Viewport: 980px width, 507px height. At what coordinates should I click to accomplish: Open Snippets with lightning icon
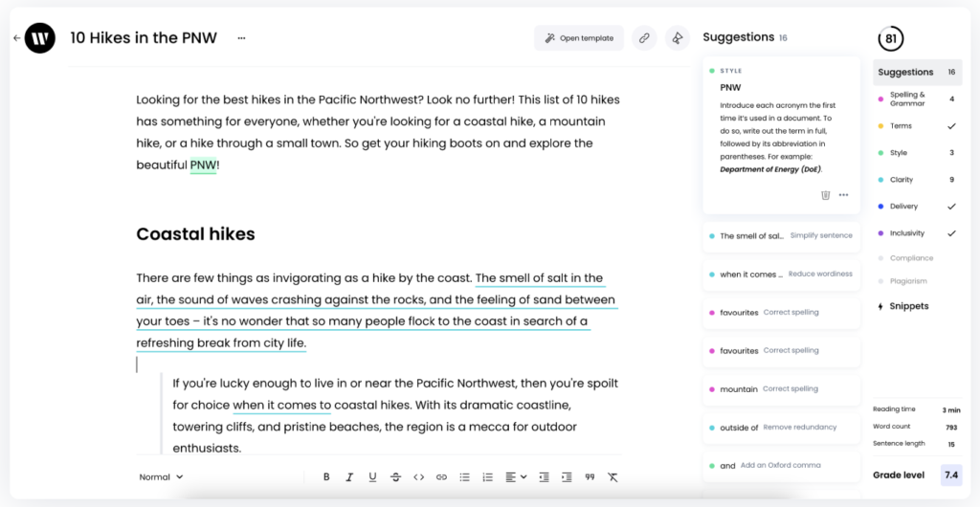[x=903, y=306]
